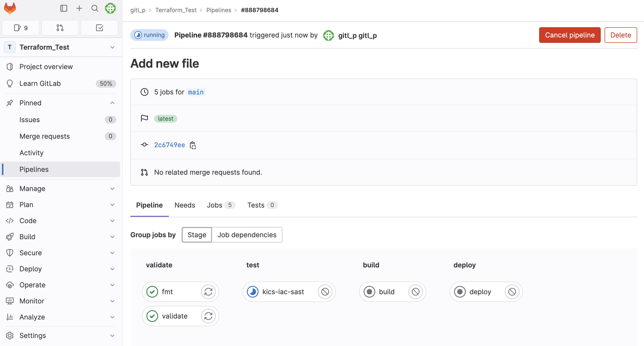Screen dimensions: 644x346
Task: Switch grouping to Job dependencies
Action: tap(247, 235)
